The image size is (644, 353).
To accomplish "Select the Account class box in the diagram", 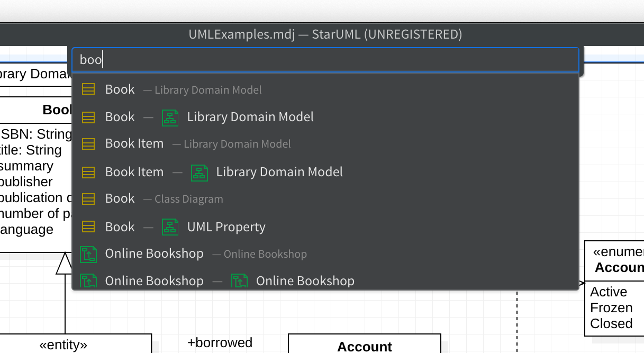I will point(364,346).
